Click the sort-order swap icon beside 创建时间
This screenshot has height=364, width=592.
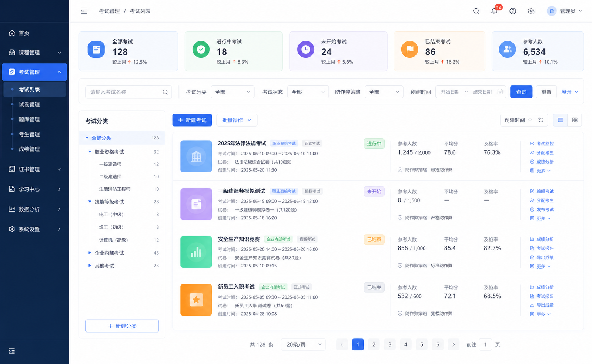541,120
